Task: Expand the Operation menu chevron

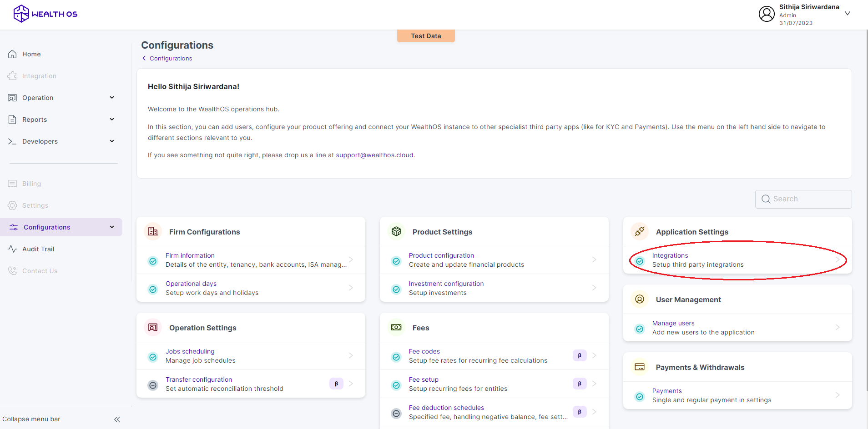Action: (112, 98)
